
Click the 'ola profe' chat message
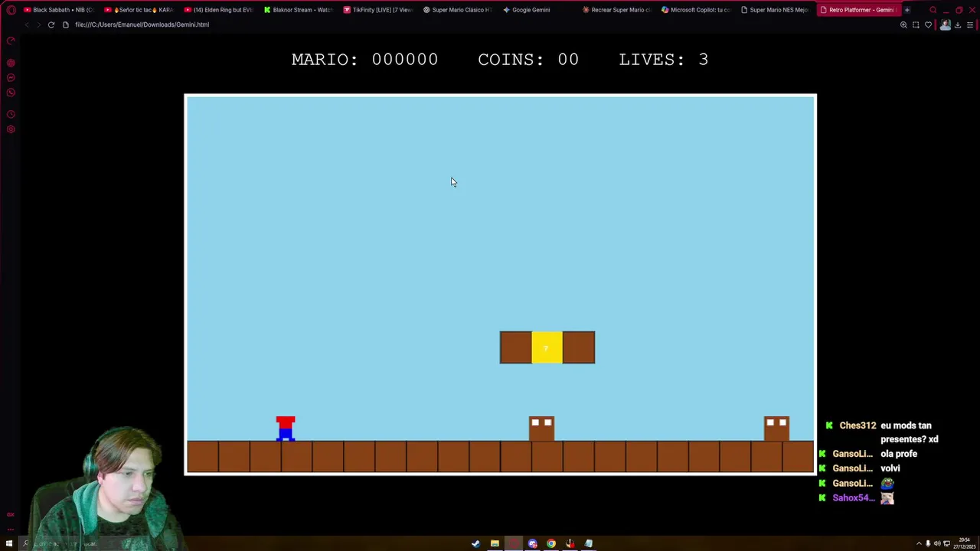(899, 454)
